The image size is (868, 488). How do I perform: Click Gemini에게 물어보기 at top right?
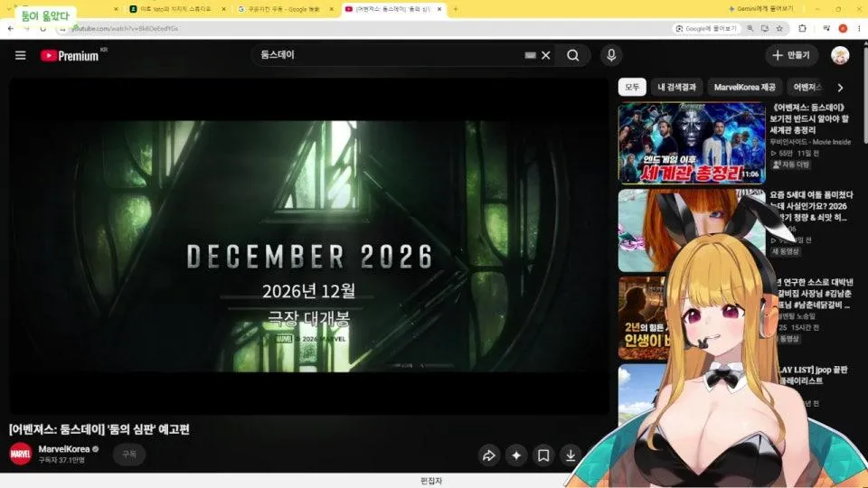pos(761,9)
